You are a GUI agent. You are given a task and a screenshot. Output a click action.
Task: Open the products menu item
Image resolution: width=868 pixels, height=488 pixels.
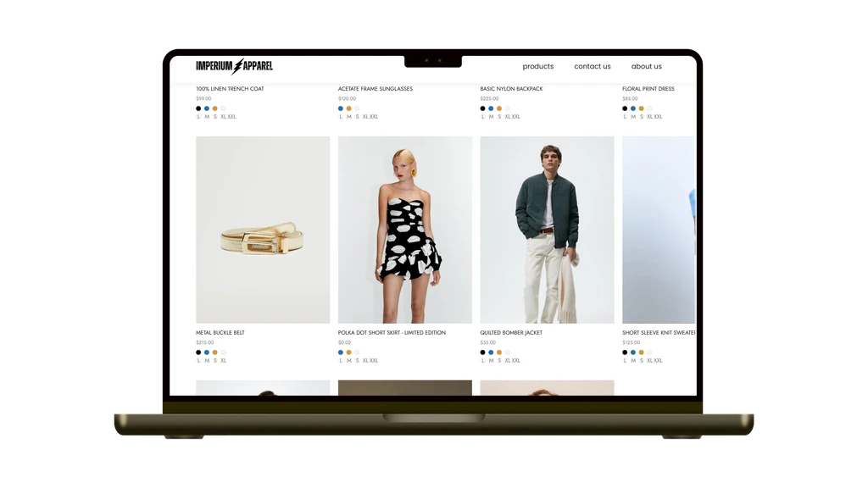(x=537, y=66)
